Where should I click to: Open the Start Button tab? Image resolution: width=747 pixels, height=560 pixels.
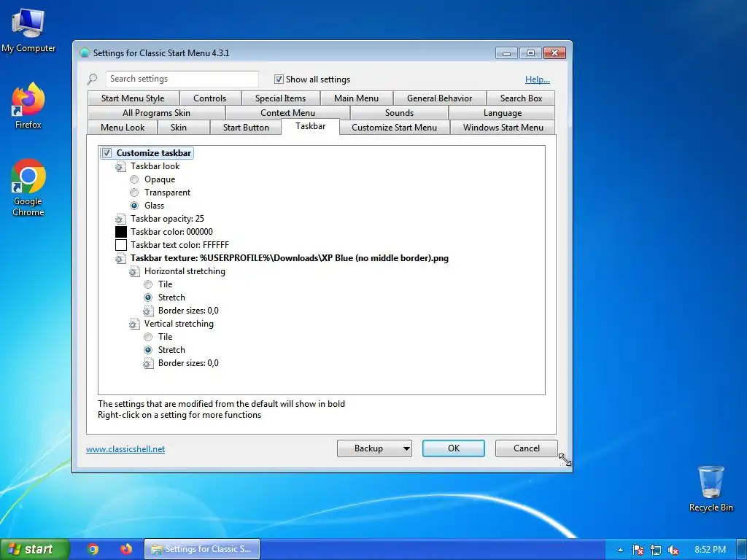[246, 128]
